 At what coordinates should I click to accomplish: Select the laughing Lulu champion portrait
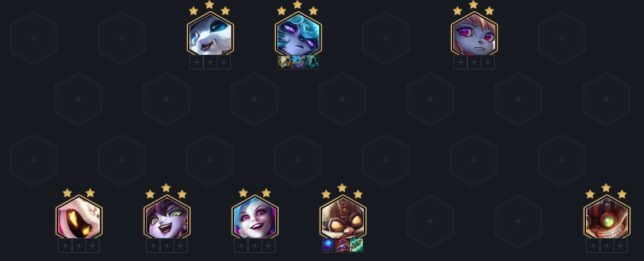(167, 218)
